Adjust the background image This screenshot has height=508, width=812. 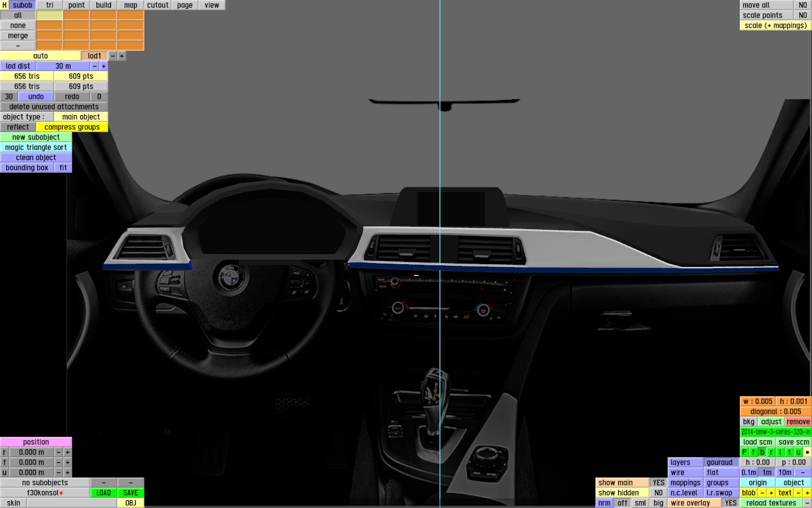click(x=771, y=422)
